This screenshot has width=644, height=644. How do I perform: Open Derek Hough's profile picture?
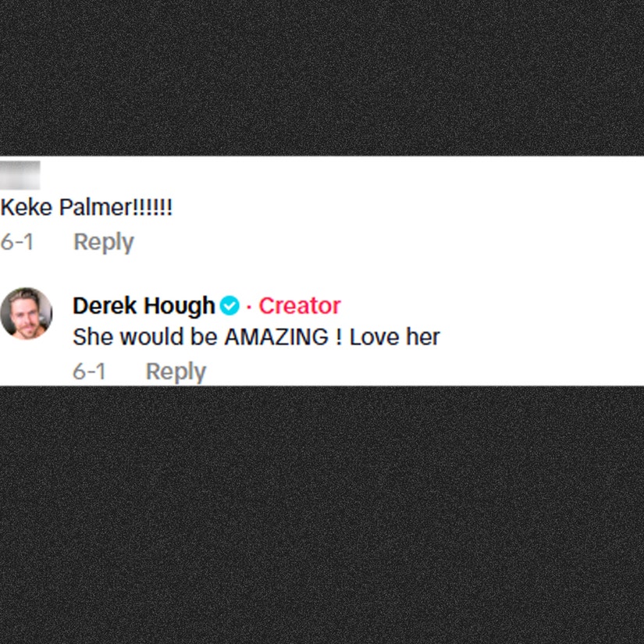[27, 313]
